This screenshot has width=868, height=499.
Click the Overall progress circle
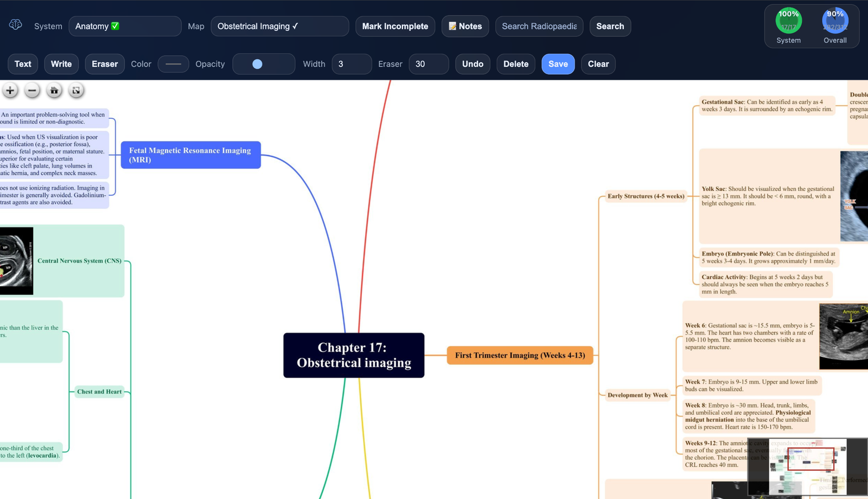pyautogui.click(x=835, y=21)
